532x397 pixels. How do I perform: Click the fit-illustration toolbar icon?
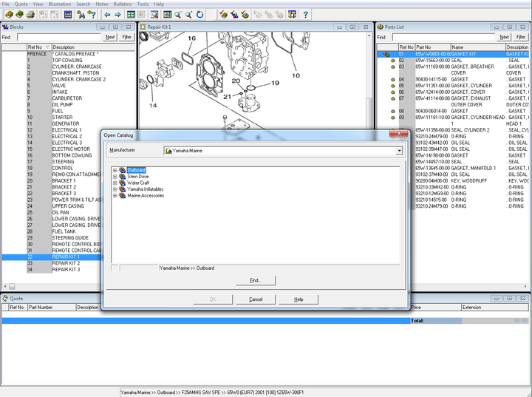(x=167, y=15)
